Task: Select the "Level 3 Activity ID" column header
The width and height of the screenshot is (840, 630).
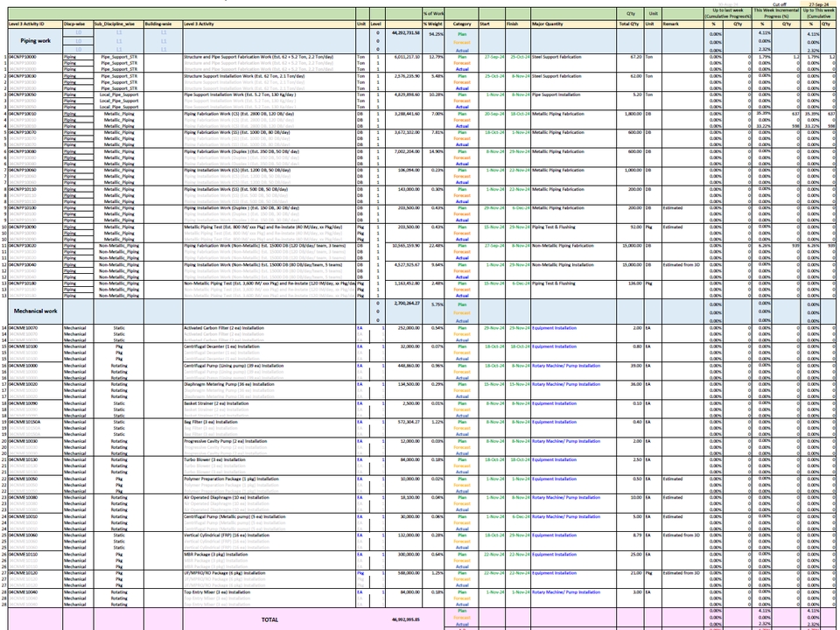Action: tap(31, 24)
